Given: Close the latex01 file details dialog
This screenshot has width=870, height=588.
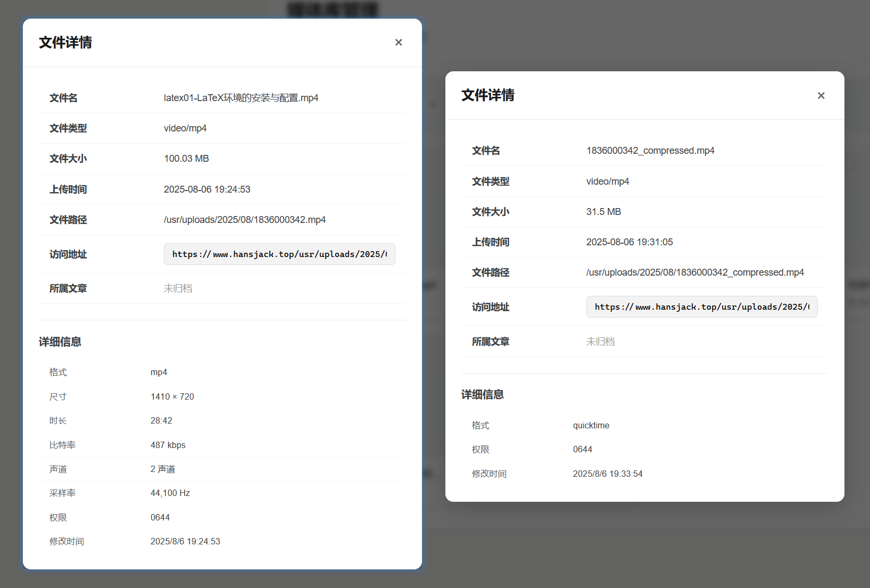Looking at the screenshot, I should (399, 43).
